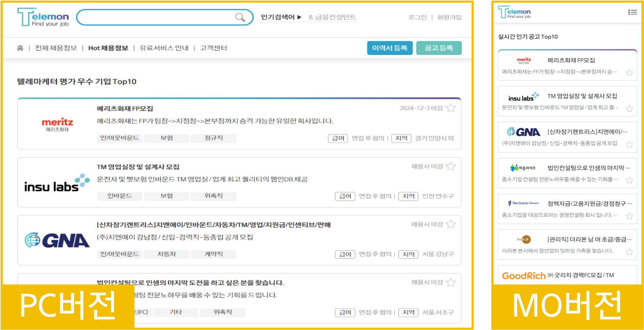The image size is (644, 330).
Task: Click the 8. 금융컨설턴트 trending keyword link
Action: (332, 17)
